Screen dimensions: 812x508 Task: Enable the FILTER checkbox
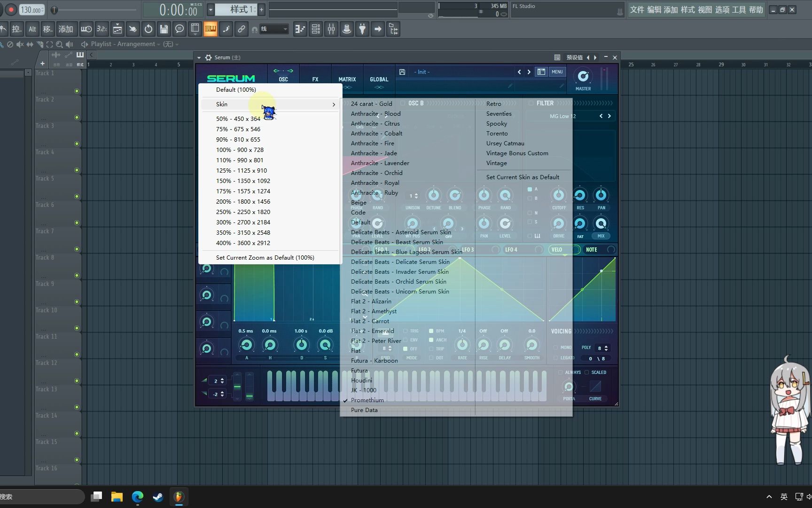tap(531, 103)
